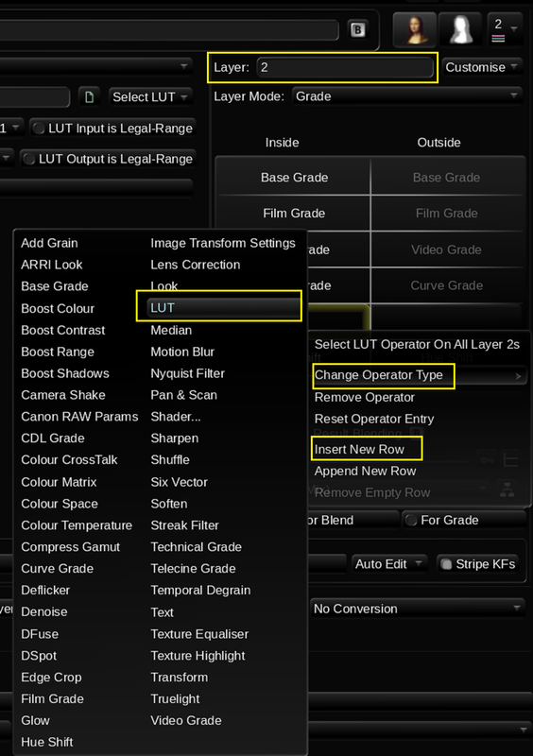Select the Mona Lisa image thumbnail
533x756 pixels.
[415, 30]
